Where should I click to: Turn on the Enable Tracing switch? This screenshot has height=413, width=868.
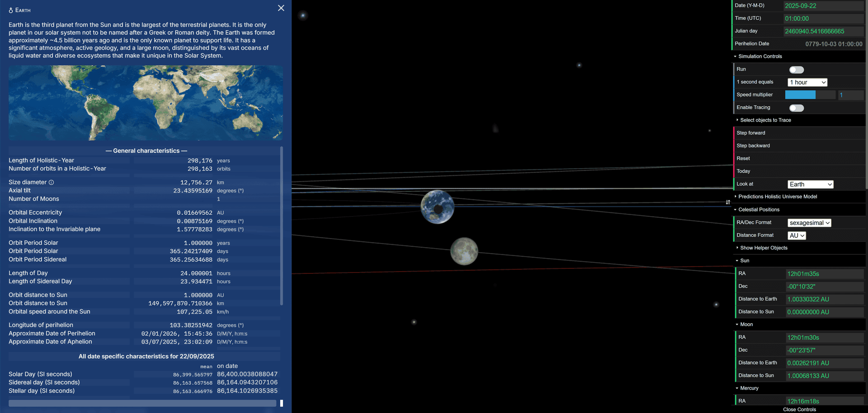click(x=796, y=108)
